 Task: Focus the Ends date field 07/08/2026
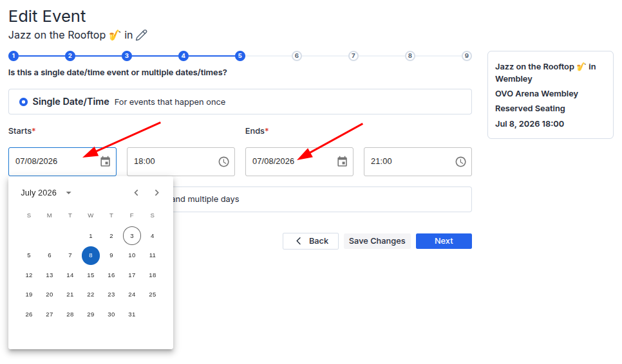299,161
